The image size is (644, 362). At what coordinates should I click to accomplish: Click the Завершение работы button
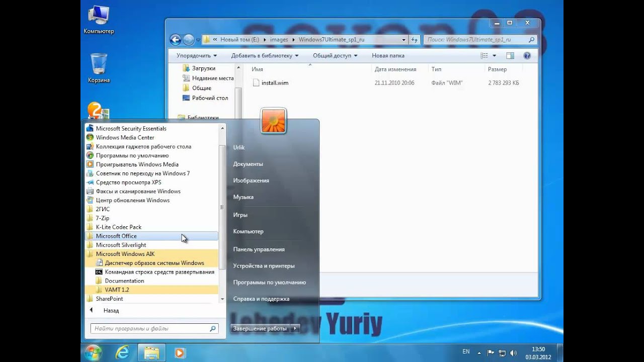(260, 328)
